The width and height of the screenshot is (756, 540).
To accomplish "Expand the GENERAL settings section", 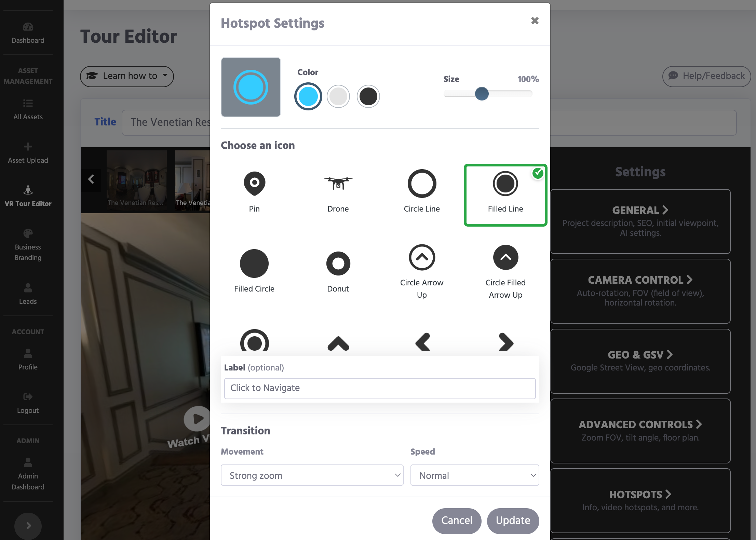I will [x=640, y=221].
